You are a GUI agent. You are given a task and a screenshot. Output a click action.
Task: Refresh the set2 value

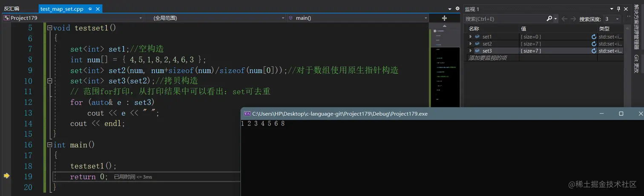click(x=594, y=44)
